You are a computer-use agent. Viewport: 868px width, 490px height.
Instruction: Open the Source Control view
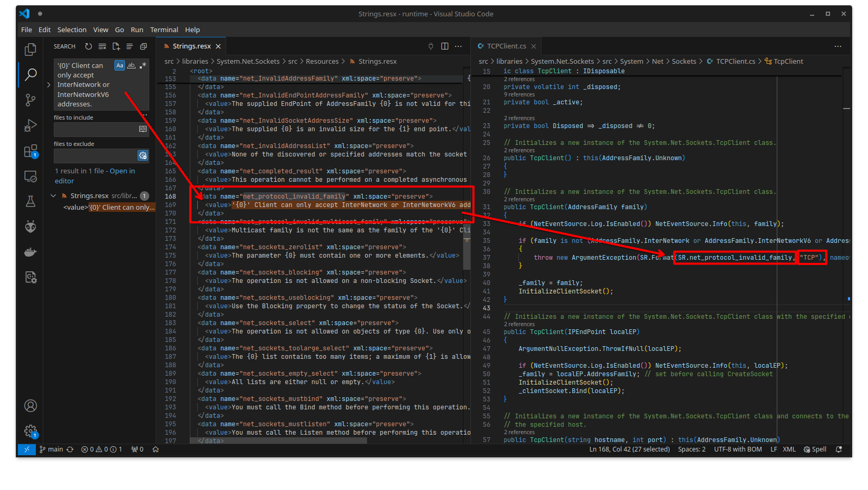31,100
